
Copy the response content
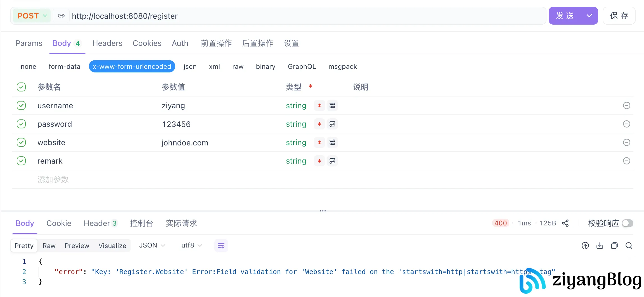pos(614,246)
